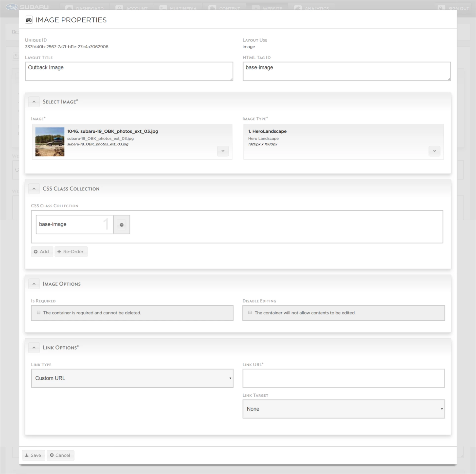The width and height of the screenshot is (476, 474).
Task: Click the camera icon beside Image Properties
Action: [x=29, y=20]
